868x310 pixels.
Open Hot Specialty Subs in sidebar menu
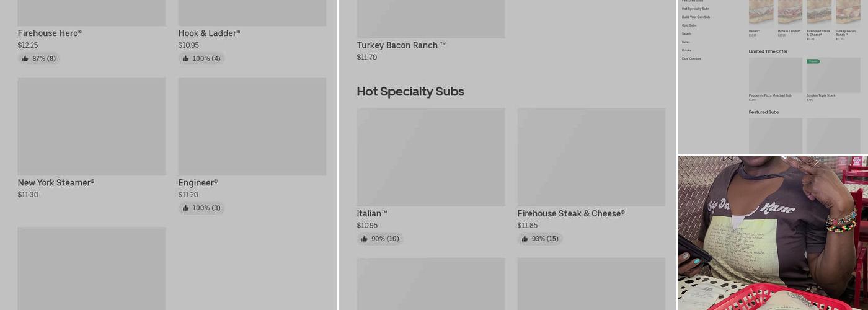coord(696,9)
